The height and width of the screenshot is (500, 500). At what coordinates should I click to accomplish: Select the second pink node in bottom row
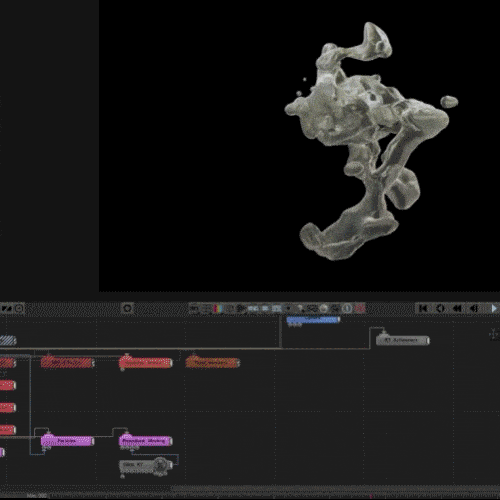pos(146,441)
